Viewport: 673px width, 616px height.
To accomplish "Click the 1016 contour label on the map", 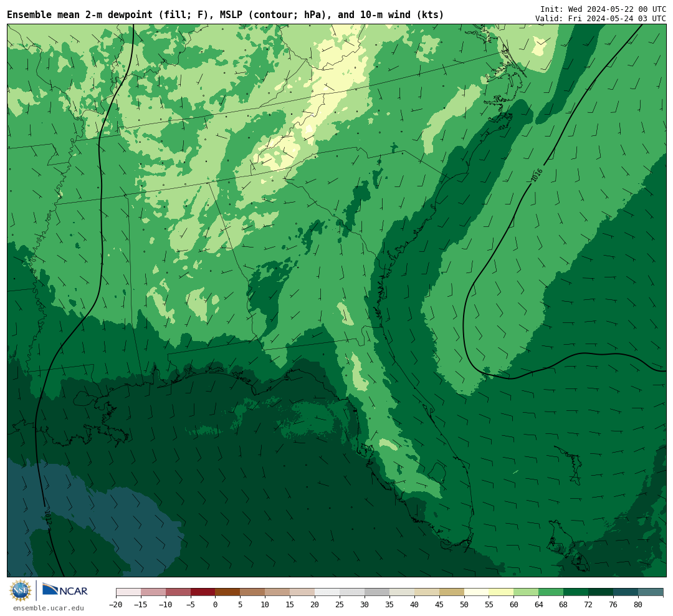I will 537,175.
